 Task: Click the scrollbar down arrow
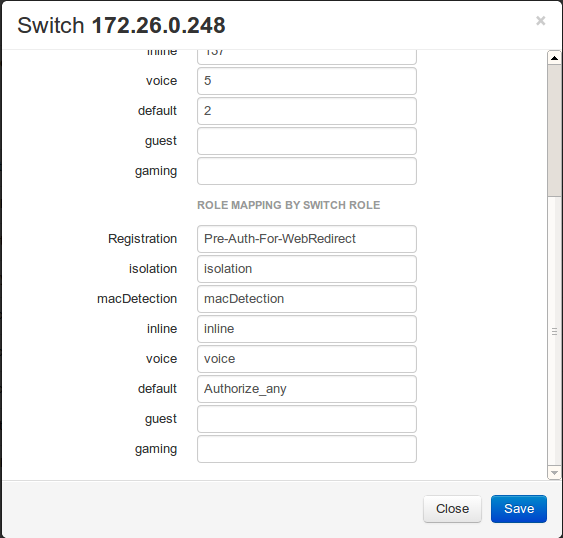pos(554,473)
